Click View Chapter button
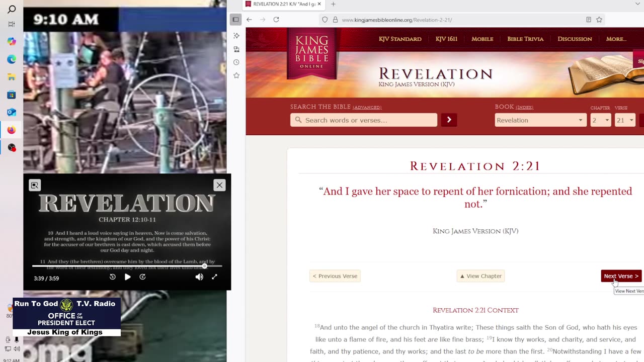The image size is (644, 362). [480, 276]
